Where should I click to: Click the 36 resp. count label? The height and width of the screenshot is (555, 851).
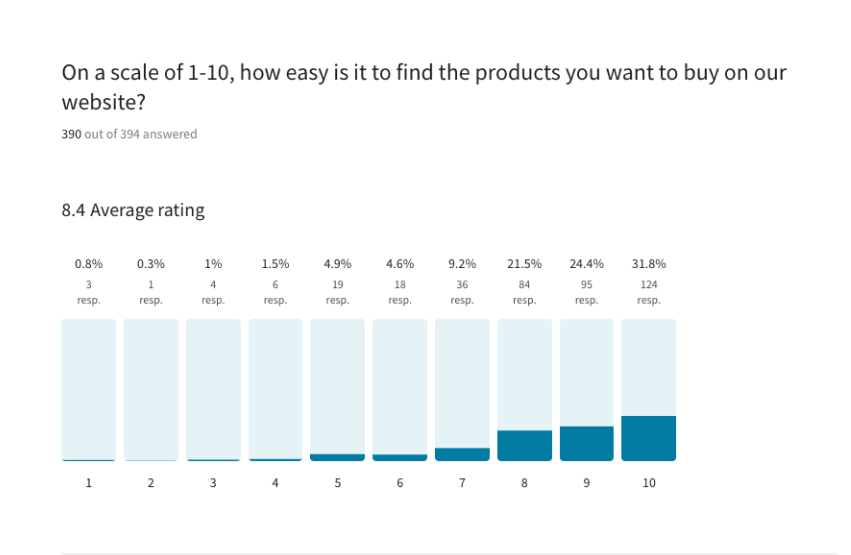[x=462, y=292]
